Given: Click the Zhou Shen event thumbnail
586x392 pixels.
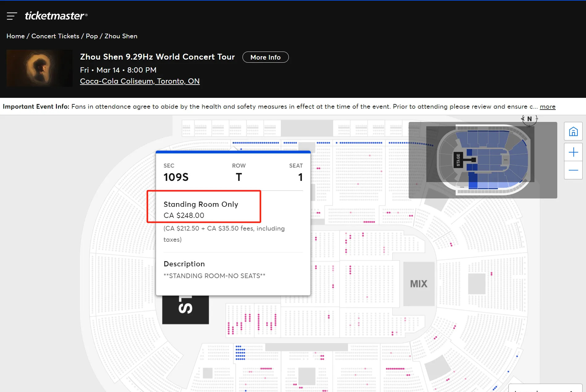Looking at the screenshot, I should (x=40, y=68).
